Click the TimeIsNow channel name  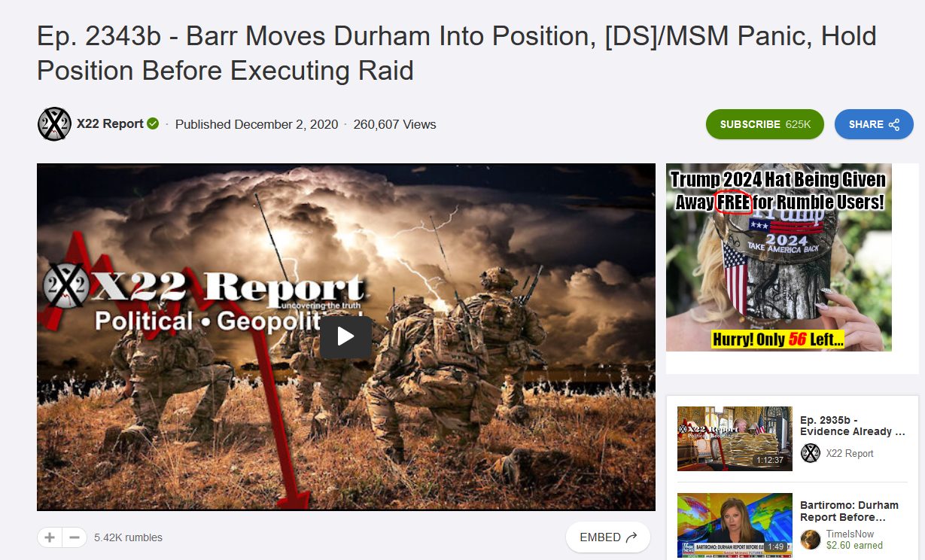pyautogui.click(x=850, y=534)
